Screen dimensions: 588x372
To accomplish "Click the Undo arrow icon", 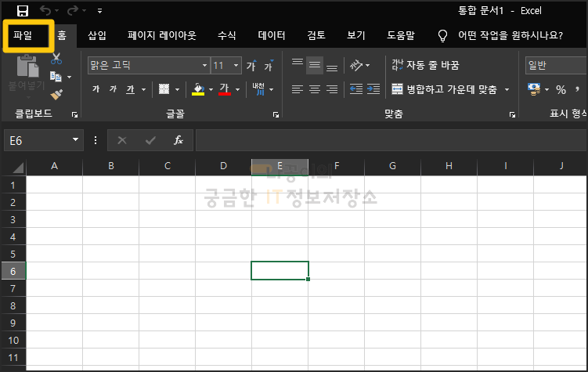I will tap(45, 10).
